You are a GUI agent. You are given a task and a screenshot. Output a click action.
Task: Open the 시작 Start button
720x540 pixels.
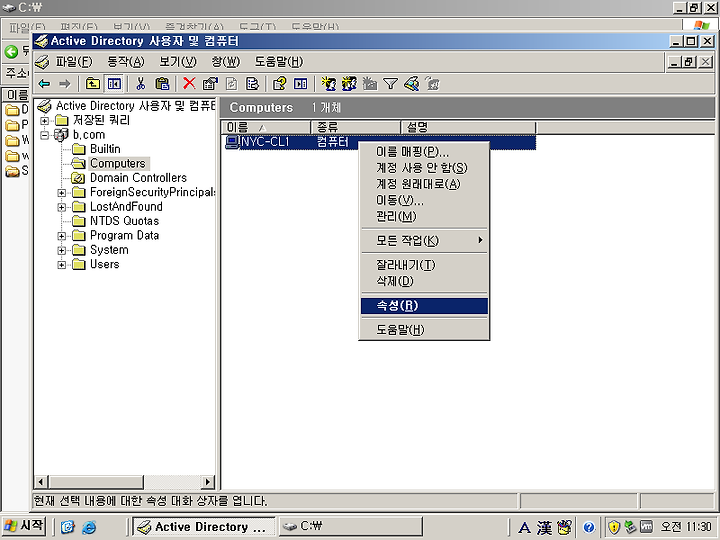[x=24, y=526]
